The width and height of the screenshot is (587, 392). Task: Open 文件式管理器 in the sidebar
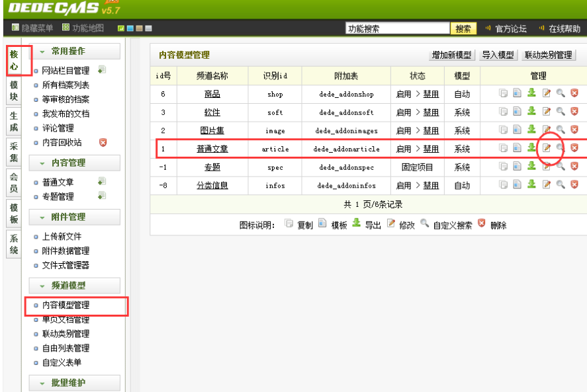click(66, 265)
